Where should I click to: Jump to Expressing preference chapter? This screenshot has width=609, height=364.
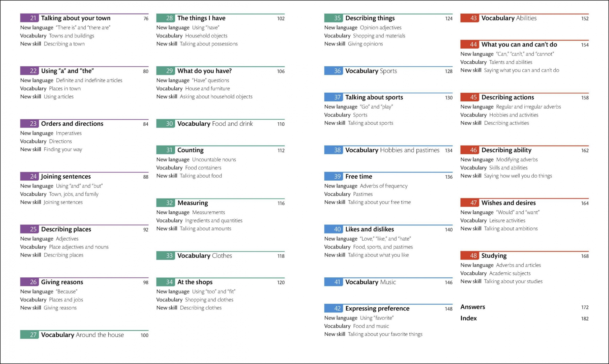coord(377,309)
